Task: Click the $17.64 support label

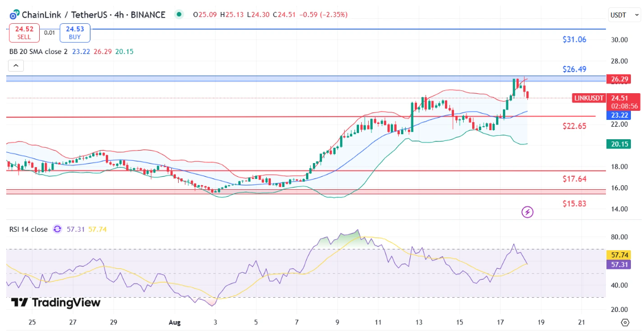Action: point(574,179)
